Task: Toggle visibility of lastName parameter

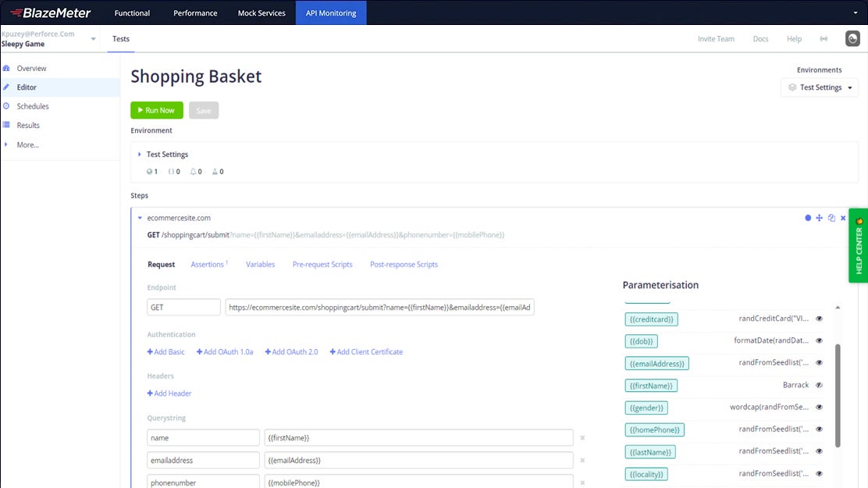Action: (x=820, y=451)
